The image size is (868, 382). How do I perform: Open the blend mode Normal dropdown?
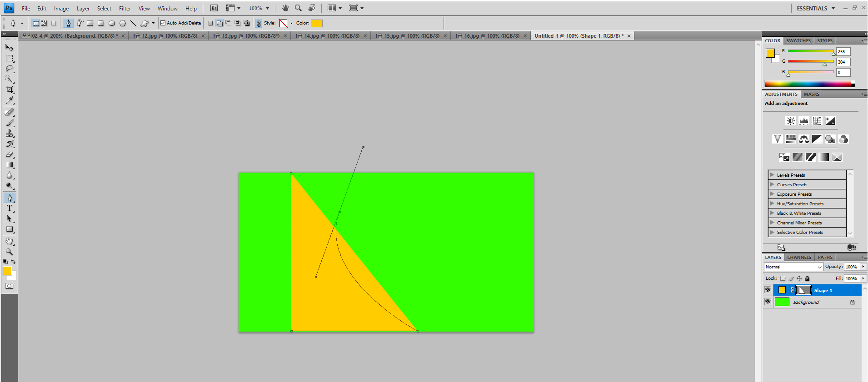793,267
